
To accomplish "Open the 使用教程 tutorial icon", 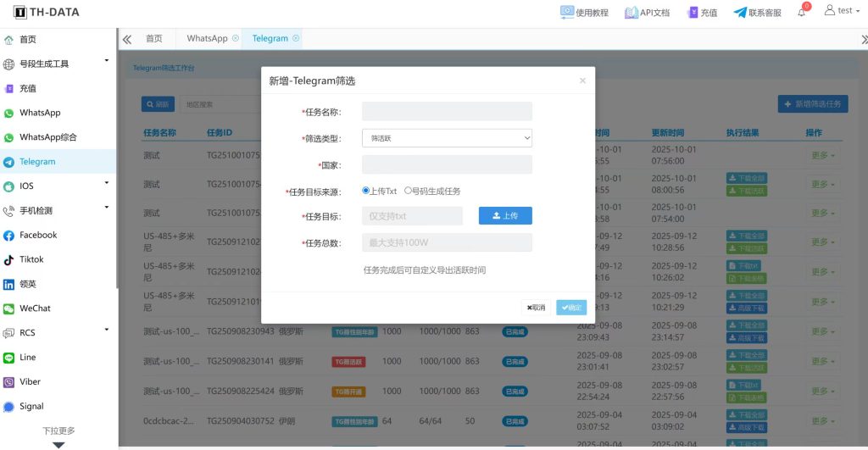I will (x=567, y=12).
